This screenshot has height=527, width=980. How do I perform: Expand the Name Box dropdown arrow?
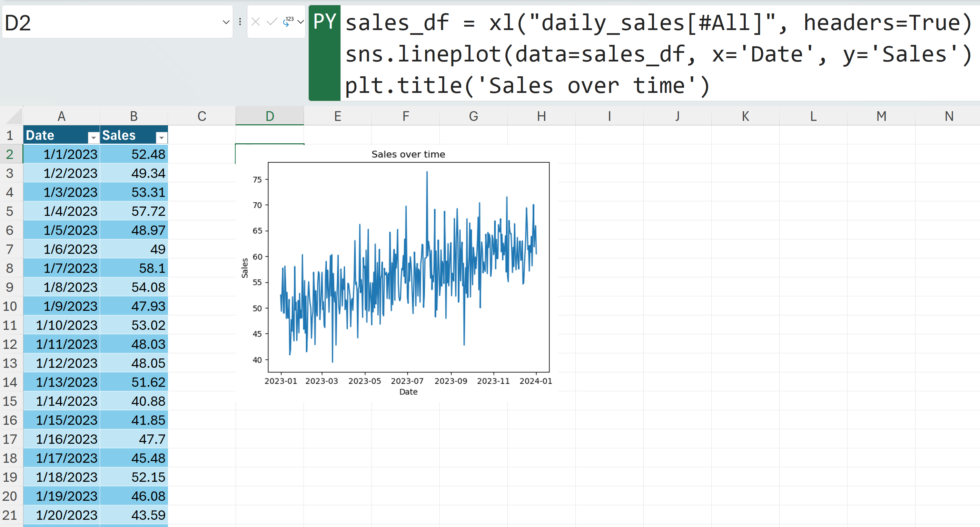226,22
